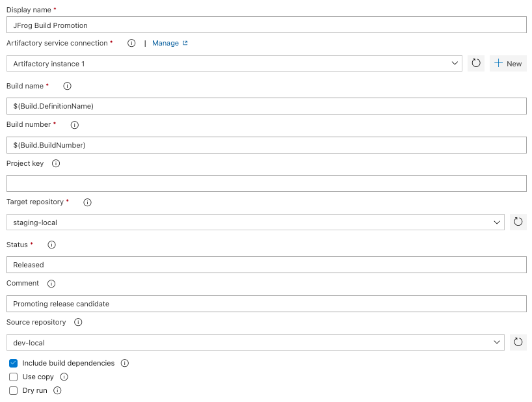This screenshot has height=402, width=532.
Task: Click New to add a service connection
Action: click(x=507, y=63)
